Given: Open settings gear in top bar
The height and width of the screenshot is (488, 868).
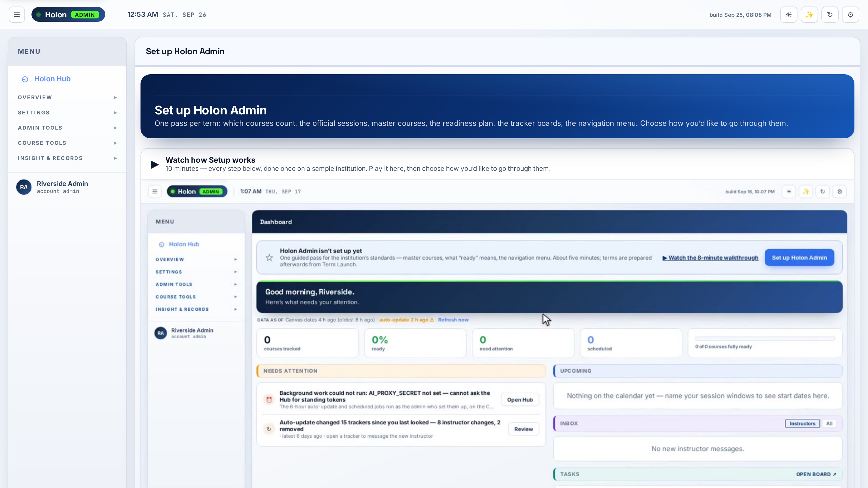Looking at the screenshot, I should [850, 15].
